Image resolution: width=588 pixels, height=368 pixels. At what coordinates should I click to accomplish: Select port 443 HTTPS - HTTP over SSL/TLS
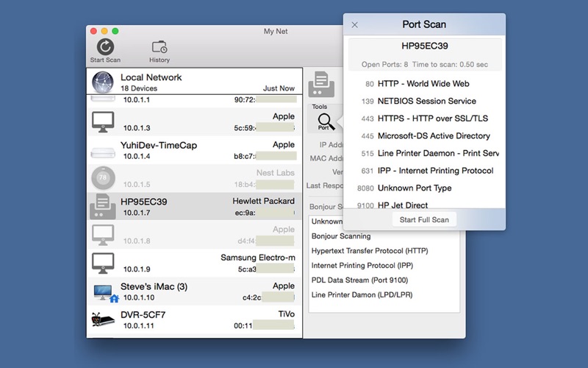[x=424, y=118]
